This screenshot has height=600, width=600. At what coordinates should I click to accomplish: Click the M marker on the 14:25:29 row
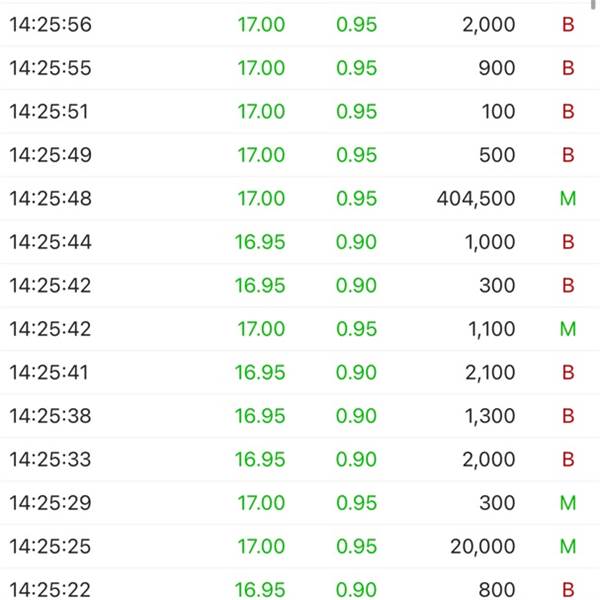click(568, 503)
